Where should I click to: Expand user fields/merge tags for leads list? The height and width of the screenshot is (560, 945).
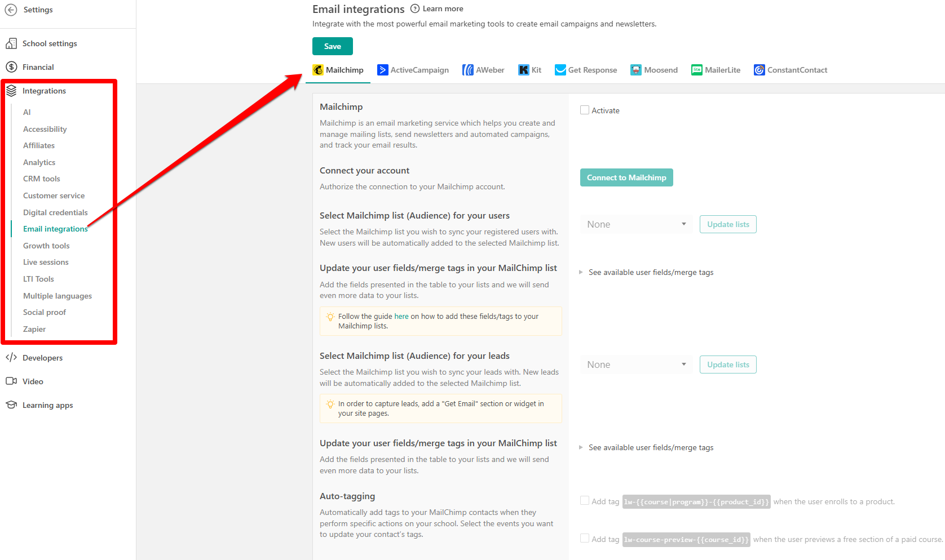(647, 447)
